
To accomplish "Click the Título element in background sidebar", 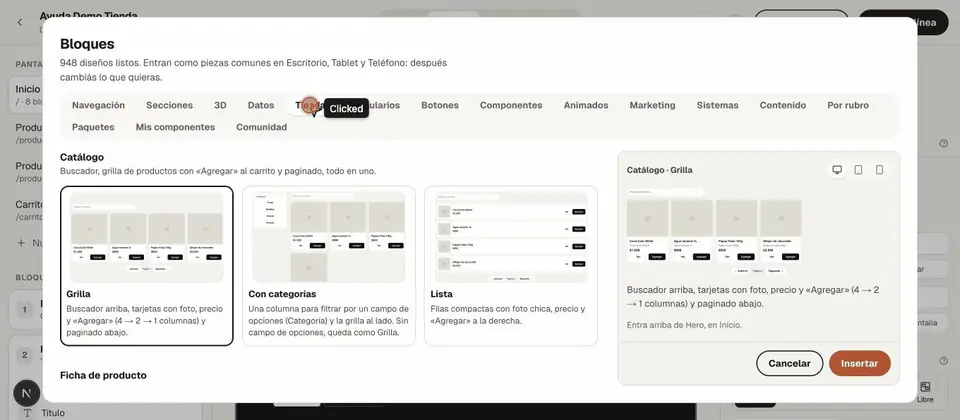I will coord(53,413).
